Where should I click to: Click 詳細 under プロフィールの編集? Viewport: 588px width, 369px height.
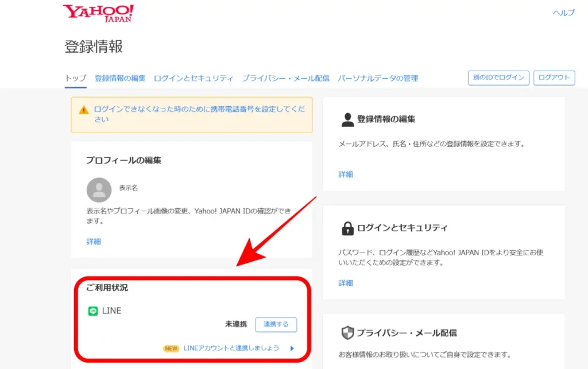point(93,242)
